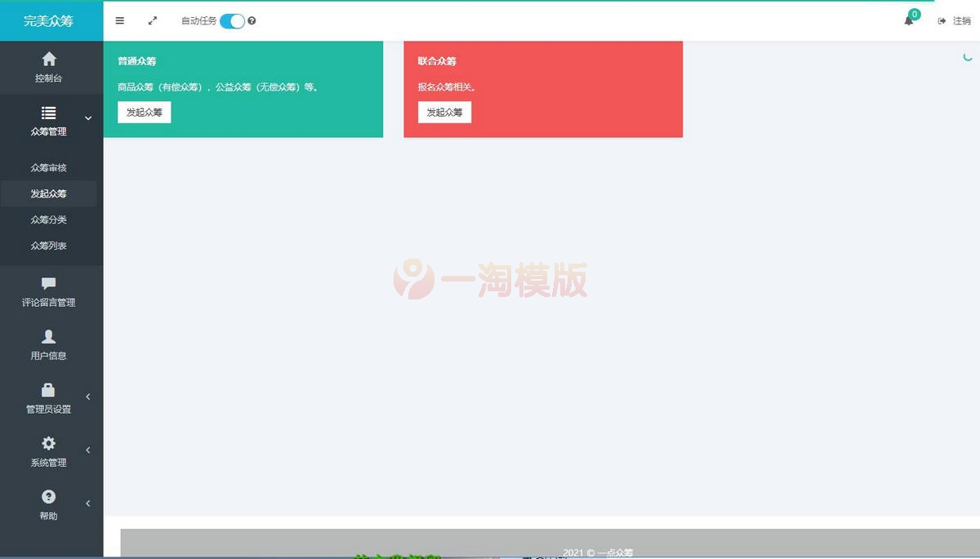The height and width of the screenshot is (559, 980).
Task: Expand the 系统管理 section
Action: coord(88,450)
